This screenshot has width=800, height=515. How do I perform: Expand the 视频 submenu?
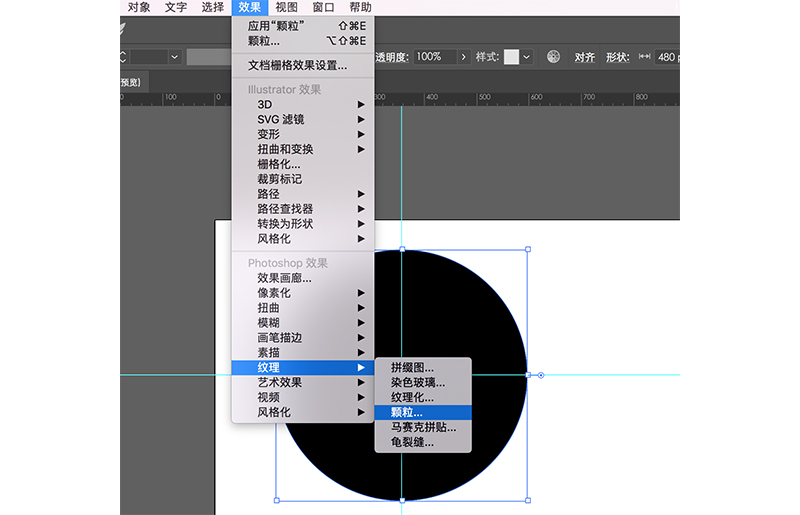303,397
